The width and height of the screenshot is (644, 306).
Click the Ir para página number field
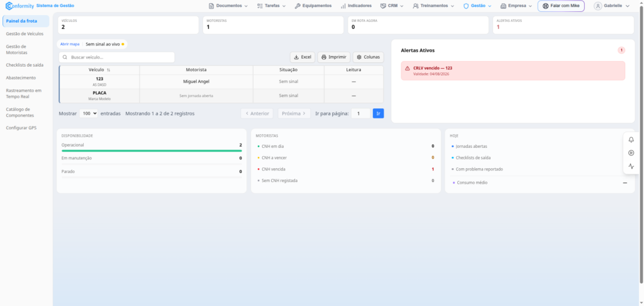click(360, 113)
